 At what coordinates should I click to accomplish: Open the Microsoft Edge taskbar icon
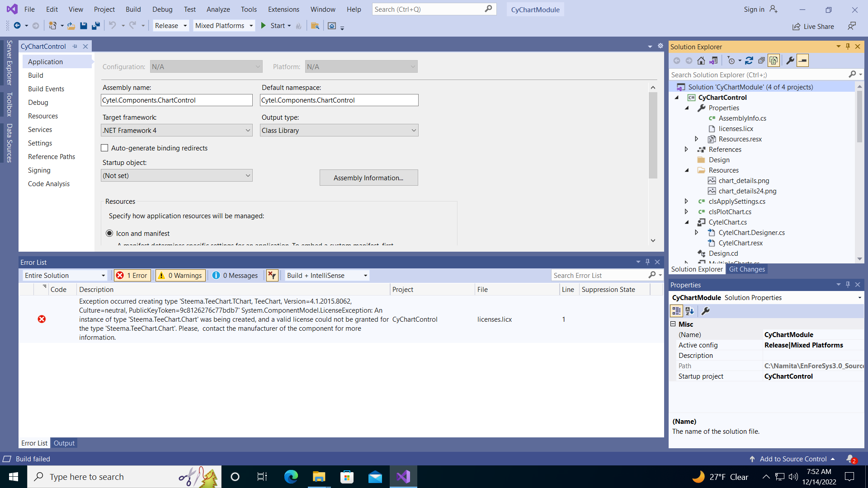point(291,477)
